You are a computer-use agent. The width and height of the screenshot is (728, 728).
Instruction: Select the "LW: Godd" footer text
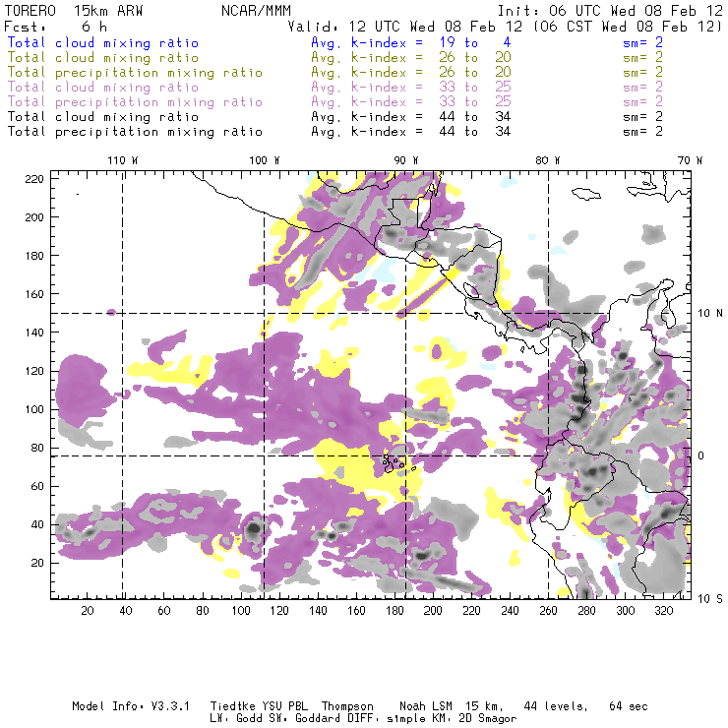(236, 719)
